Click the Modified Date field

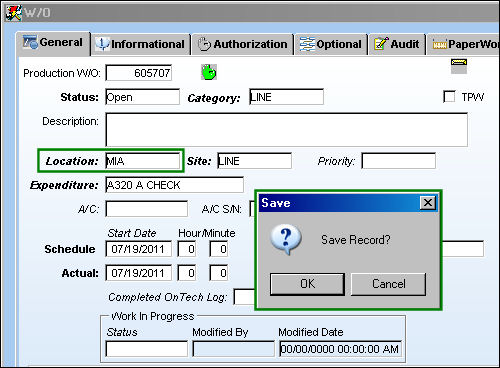tap(340, 349)
